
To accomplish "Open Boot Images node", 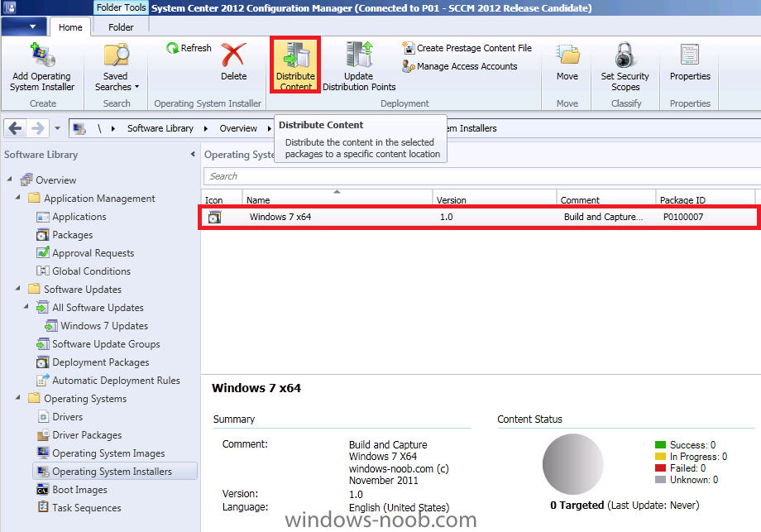I will pyautogui.click(x=79, y=490).
